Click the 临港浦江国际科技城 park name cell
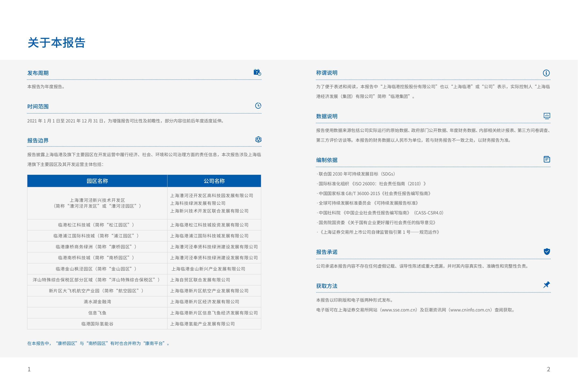This screenshot has width=578, height=392. [x=97, y=236]
